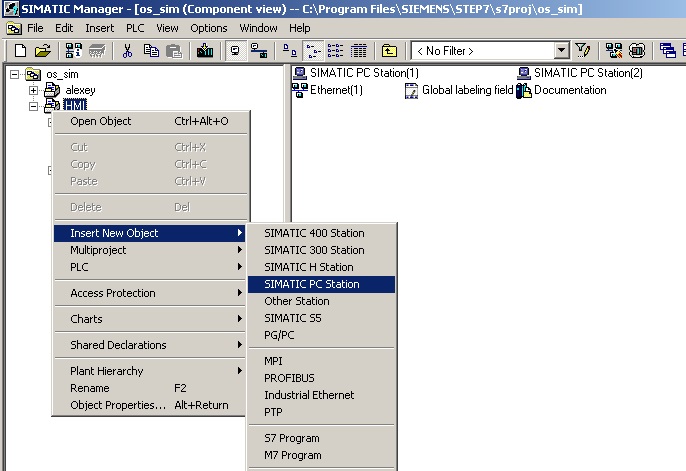686x471 pixels.
Task: Insert a PROFIBUS subnet
Action: coord(322,378)
